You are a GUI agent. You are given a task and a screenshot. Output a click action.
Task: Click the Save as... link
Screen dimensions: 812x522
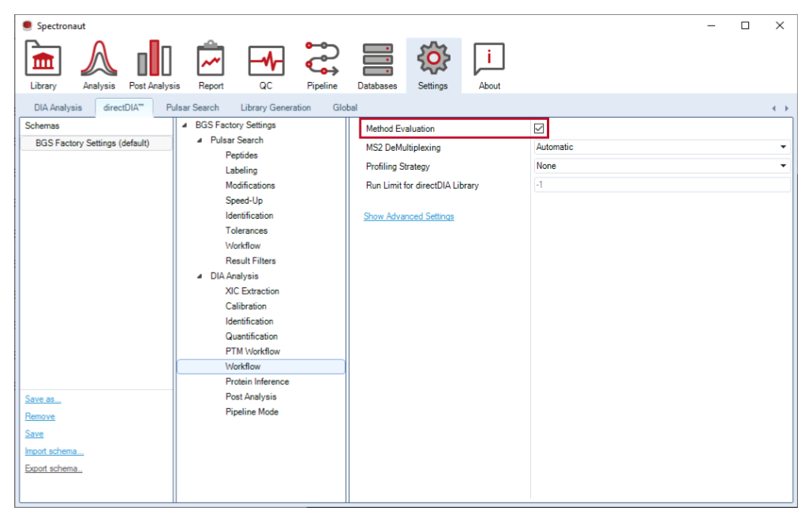click(43, 399)
